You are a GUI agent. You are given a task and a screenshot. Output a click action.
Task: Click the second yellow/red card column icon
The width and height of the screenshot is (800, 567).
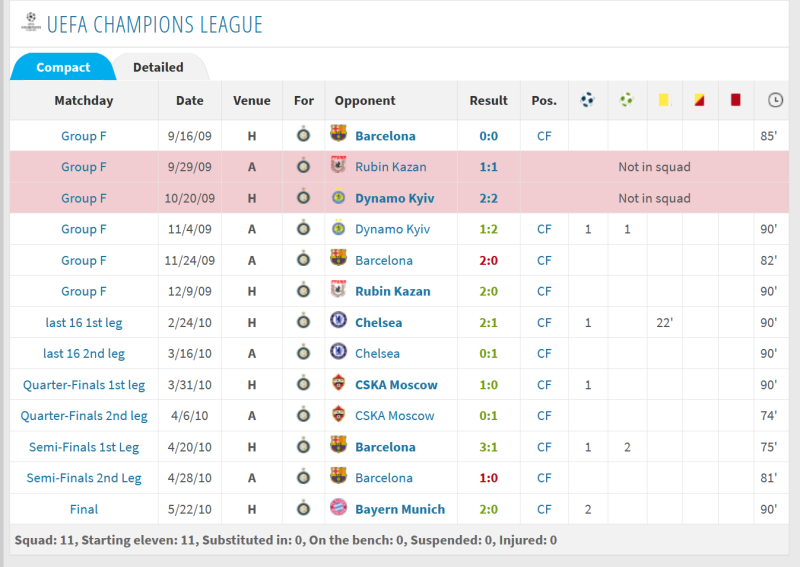pos(699,100)
